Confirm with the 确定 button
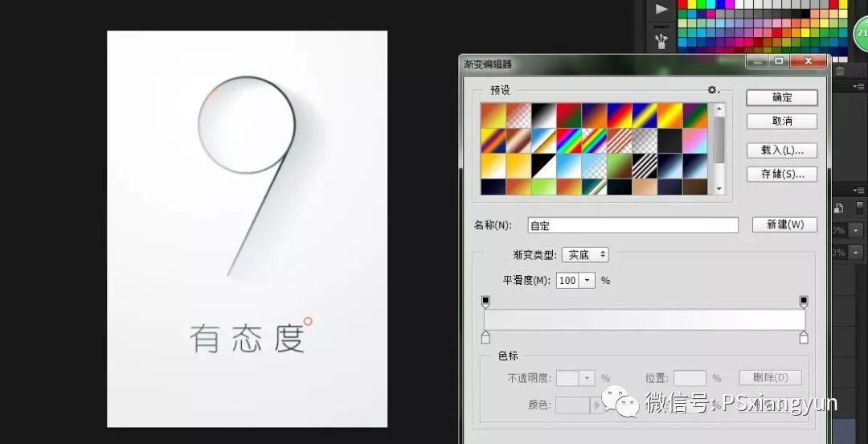Screen dimensions: 868x444 [782, 97]
